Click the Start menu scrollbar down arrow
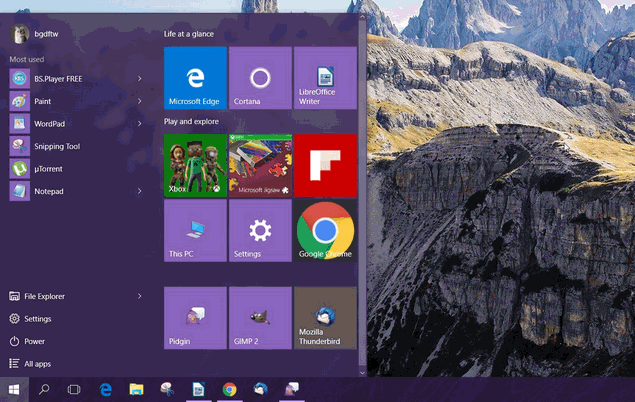635x402 pixels. [362, 373]
